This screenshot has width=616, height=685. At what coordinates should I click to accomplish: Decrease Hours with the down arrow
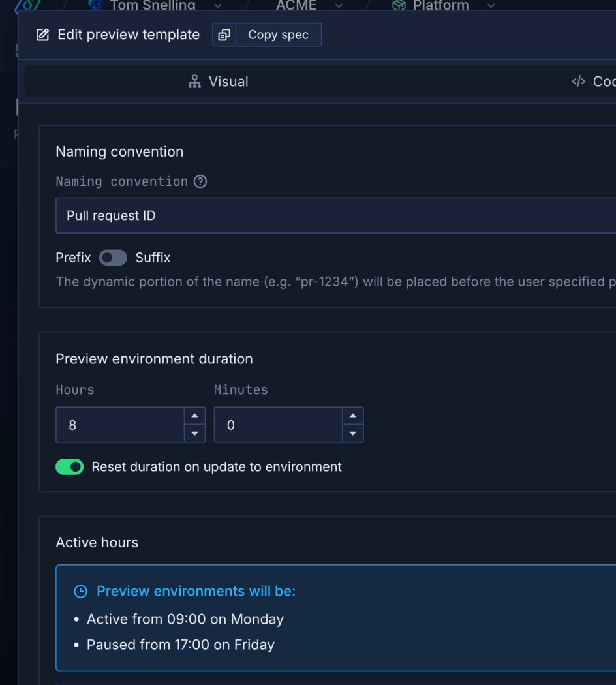click(x=194, y=433)
